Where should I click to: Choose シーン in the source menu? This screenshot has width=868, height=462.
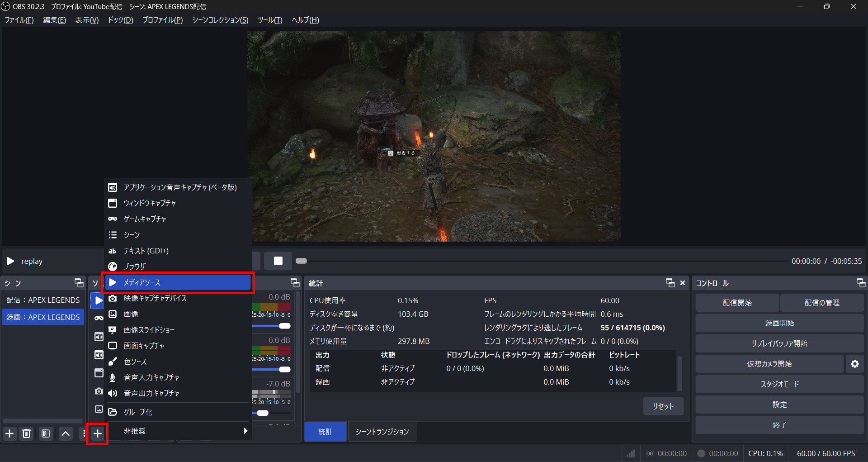(x=178, y=235)
